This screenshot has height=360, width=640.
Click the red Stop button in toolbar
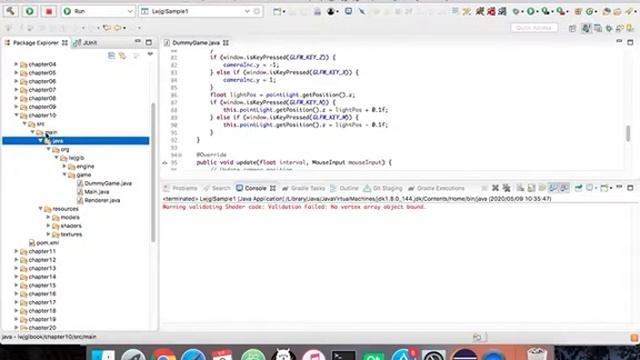(49, 11)
